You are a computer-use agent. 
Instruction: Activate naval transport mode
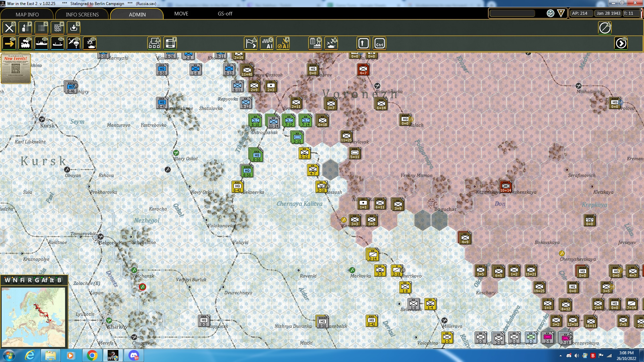click(41, 43)
